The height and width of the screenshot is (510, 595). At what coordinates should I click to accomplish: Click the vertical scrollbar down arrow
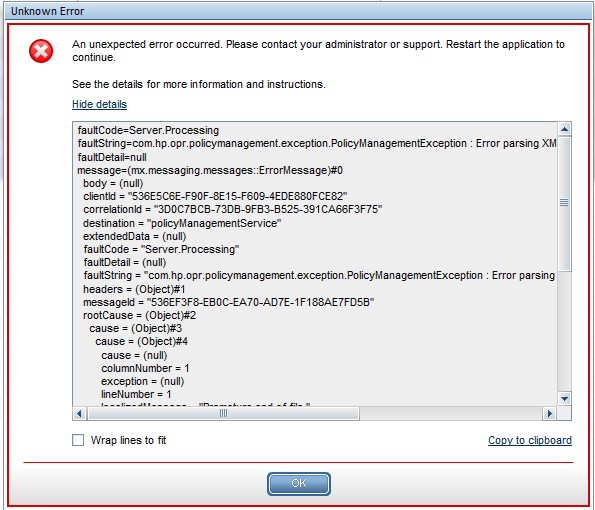point(564,398)
